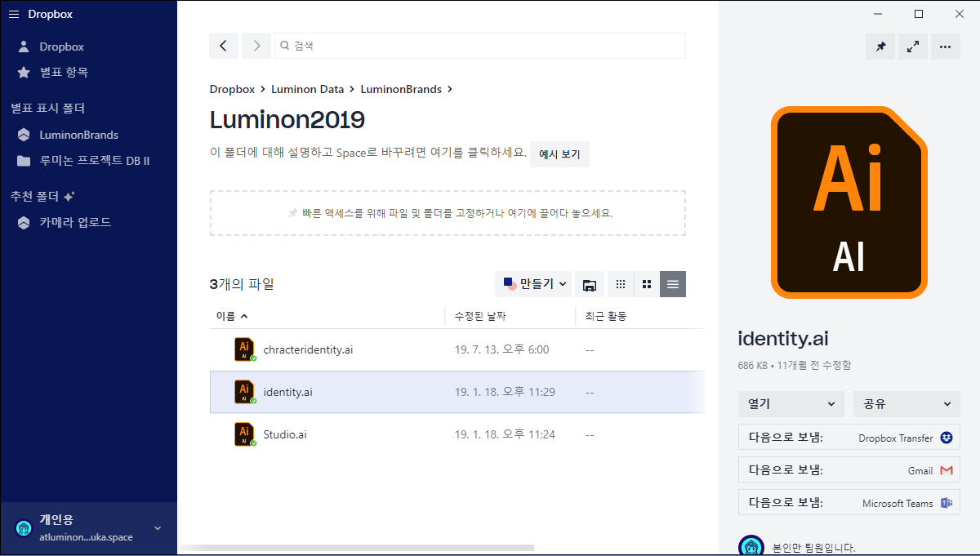Expand the 공유 share dropdown

pyautogui.click(x=906, y=403)
